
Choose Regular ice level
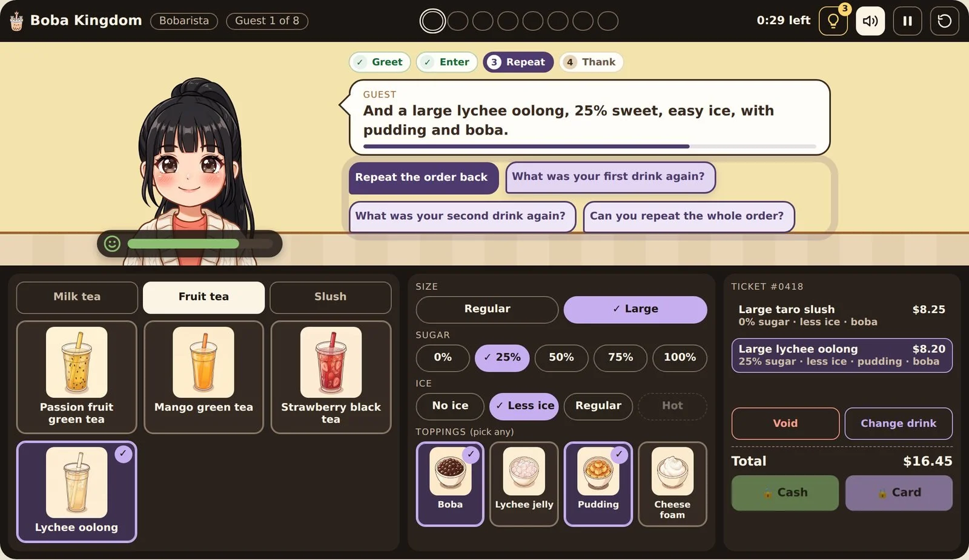pyautogui.click(x=598, y=406)
